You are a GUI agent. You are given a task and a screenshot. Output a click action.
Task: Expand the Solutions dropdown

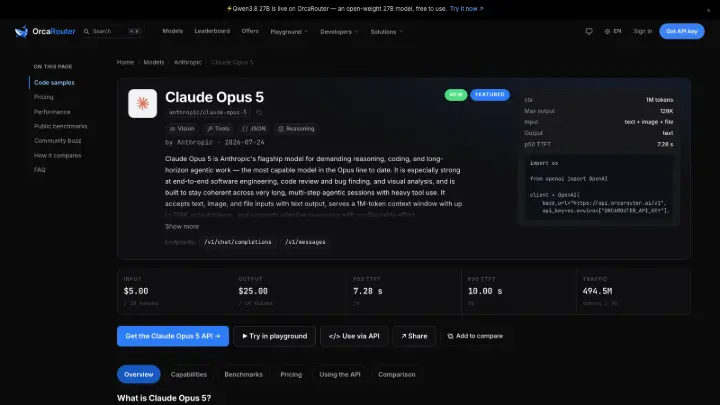tap(386, 32)
